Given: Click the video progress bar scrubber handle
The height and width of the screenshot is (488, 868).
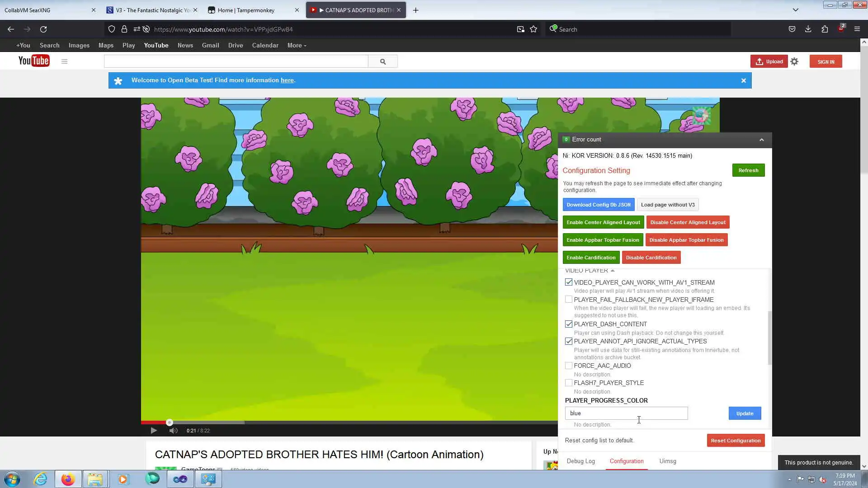Looking at the screenshot, I should (x=170, y=422).
